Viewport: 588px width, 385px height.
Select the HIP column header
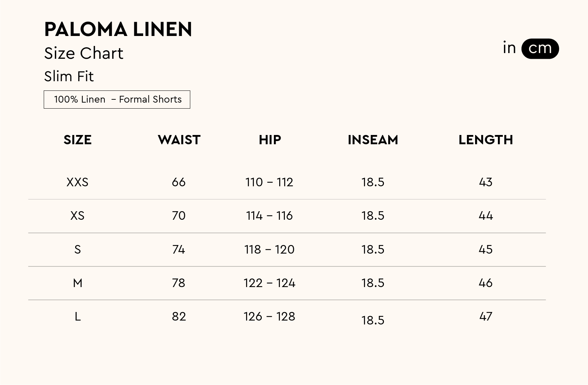(270, 140)
